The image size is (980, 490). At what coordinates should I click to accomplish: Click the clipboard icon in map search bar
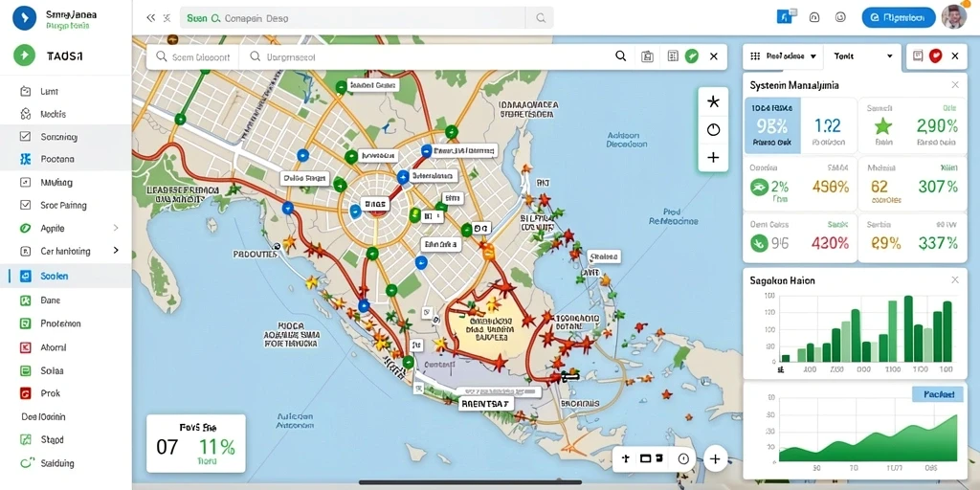point(648,56)
